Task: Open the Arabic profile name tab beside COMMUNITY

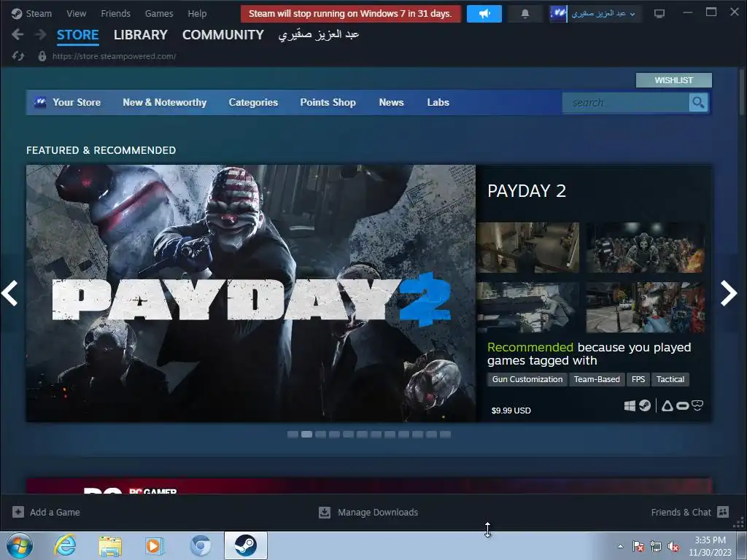Action: pyautogui.click(x=319, y=35)
